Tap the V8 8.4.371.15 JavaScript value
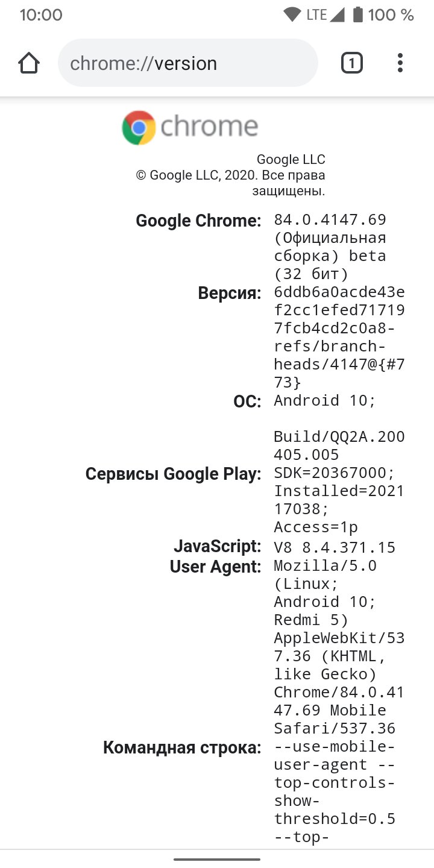This screenshot has width=434, height=868. coord(335,547)
